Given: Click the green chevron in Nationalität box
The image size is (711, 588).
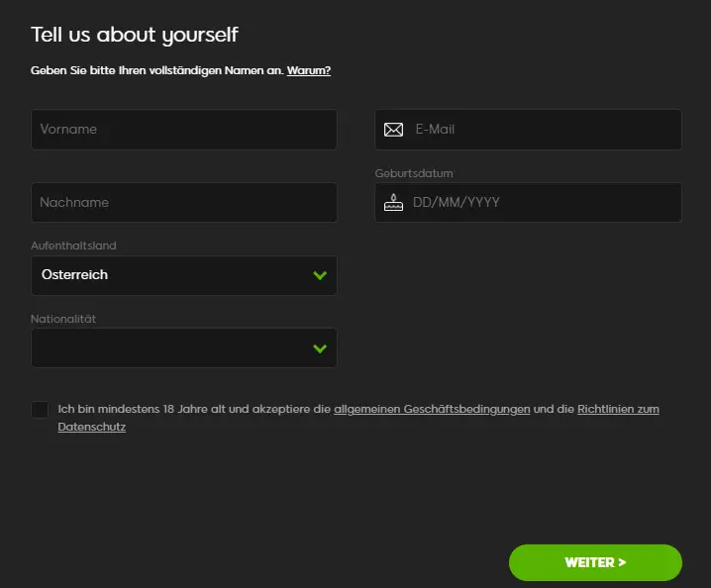Looking at the screenshot, I should pos(319,348).
